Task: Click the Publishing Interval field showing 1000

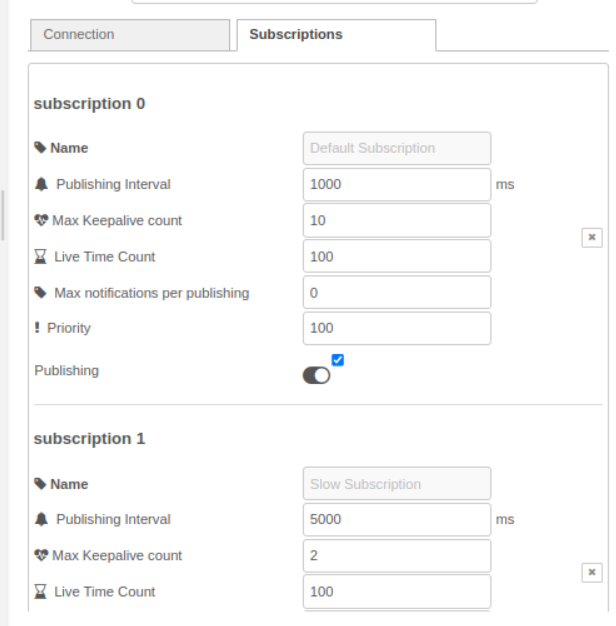Action: [396, 184]
